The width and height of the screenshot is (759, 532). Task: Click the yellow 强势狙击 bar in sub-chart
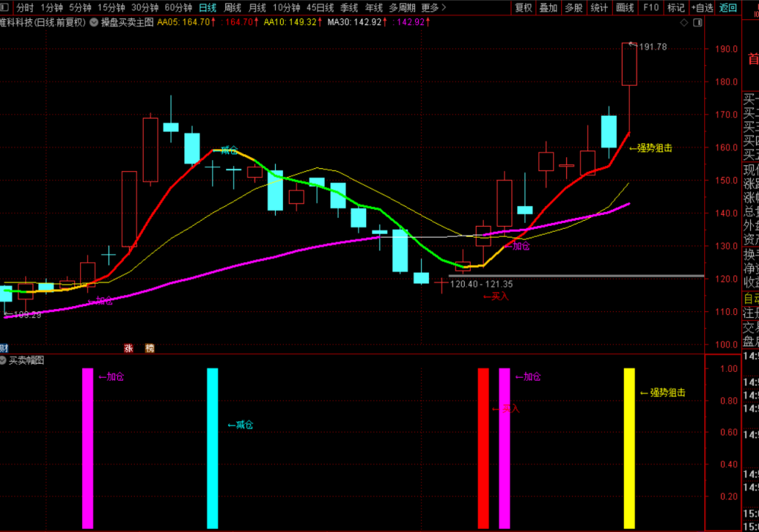pyautogui.click(x=629, y=448)
